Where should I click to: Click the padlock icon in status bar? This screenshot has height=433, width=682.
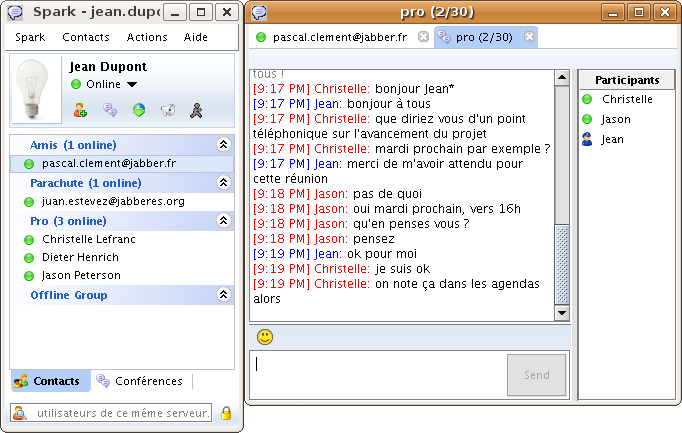click(x=226, y=413)
